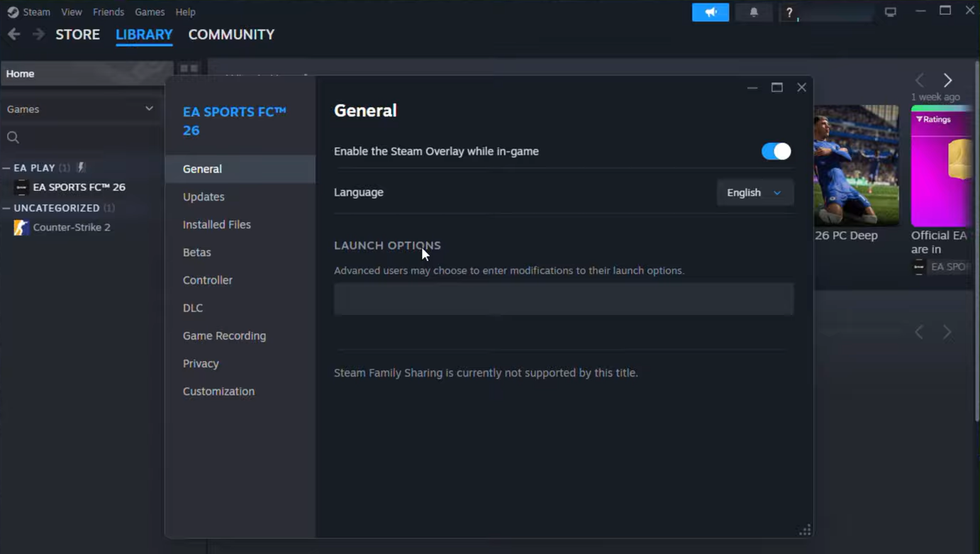Open the notifications bell icon

click(x=754, y=12)
